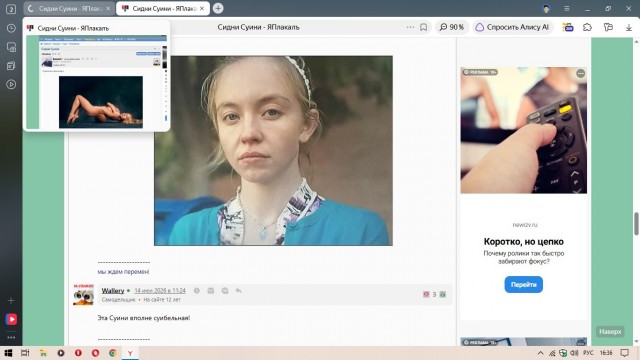Open the large portrait image in post
Screen dimensions: 640x360
[x=273, y=151]
